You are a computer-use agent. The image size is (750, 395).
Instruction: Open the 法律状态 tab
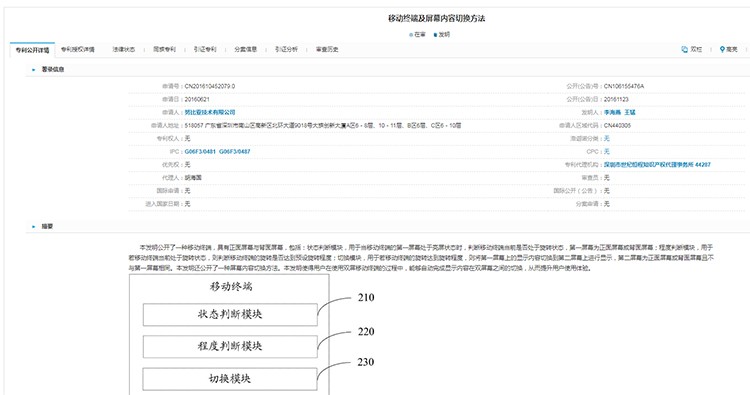(123, 49)
